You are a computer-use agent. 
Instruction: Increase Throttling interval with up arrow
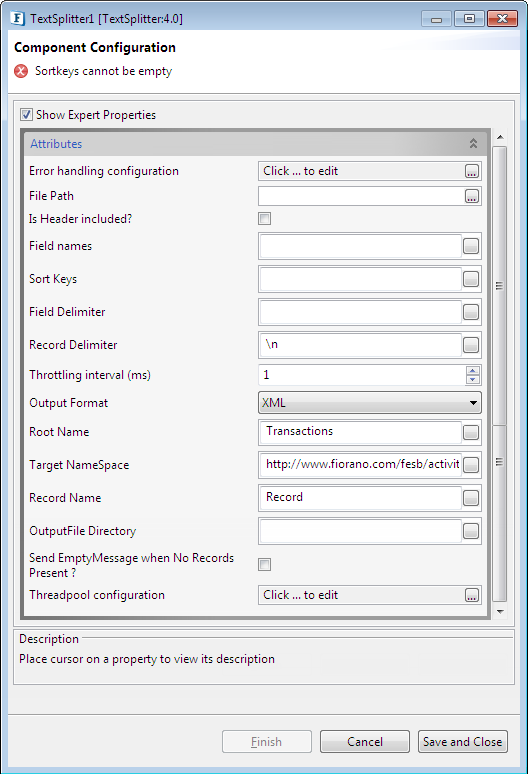473,371
